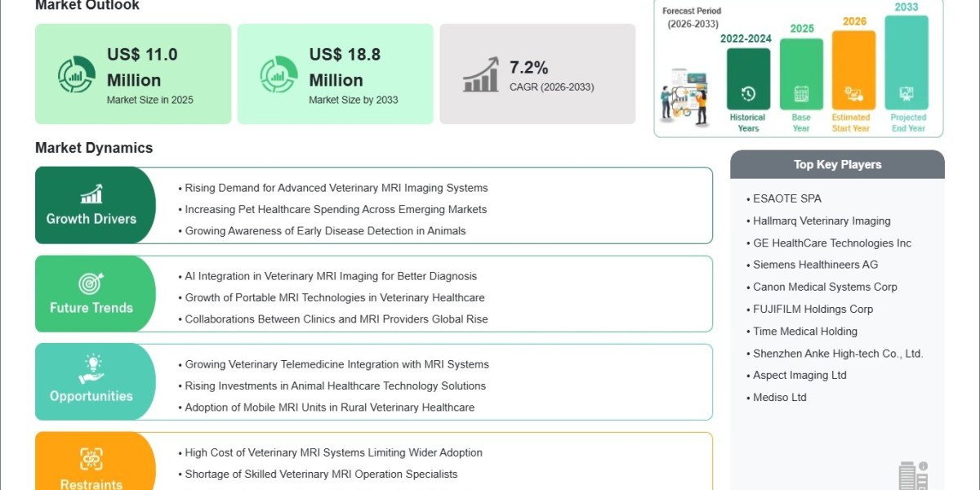Click 'Growing Veterinary Telemedicine Integration' bullet

[336, 364]
